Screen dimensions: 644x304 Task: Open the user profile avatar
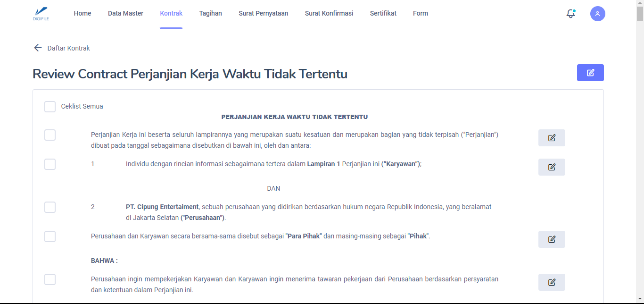[x=597, y=14]
